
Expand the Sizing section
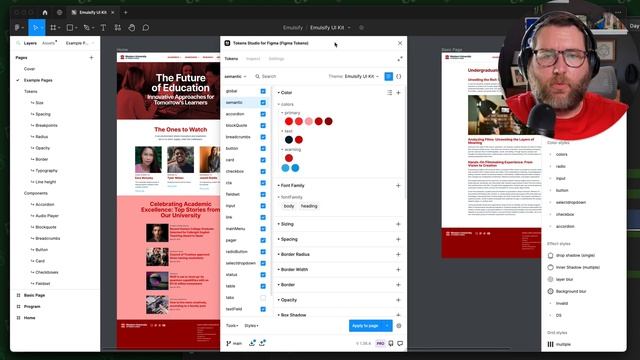pyautogui.click(x=286, y=224)
